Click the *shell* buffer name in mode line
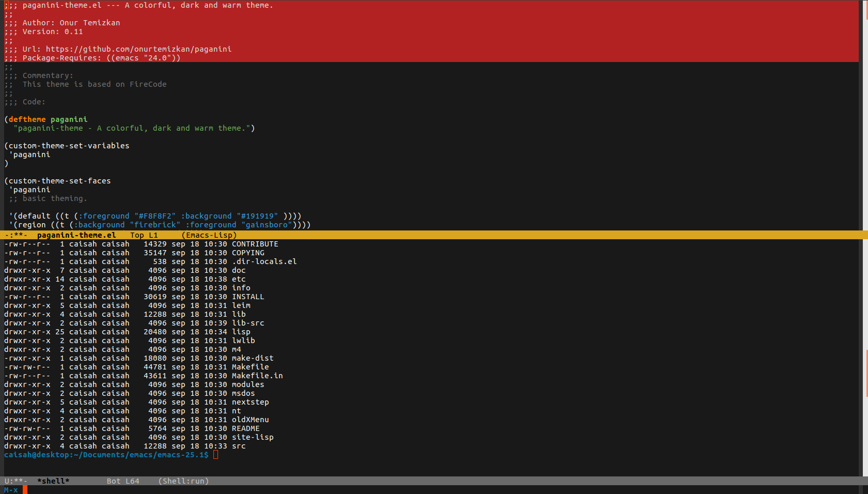The height and width of the screenshot is (494, 868). click(x=53, y=481)
